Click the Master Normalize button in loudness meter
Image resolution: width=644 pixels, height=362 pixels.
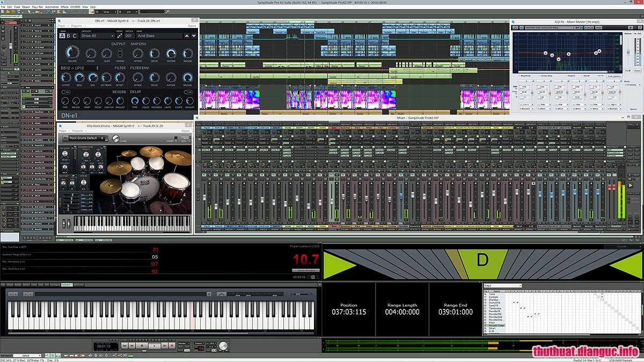tap(305, 270)
